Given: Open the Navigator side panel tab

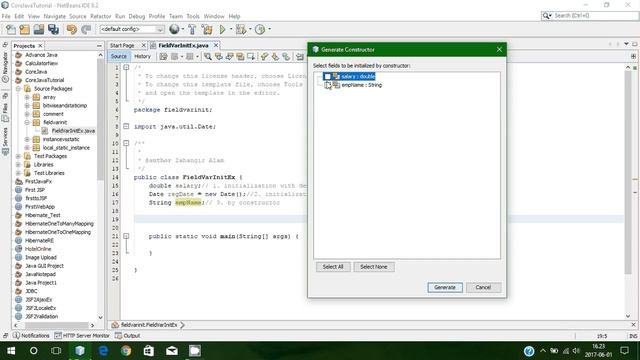Looking at the screenshot, I should (x=5, y=67).
